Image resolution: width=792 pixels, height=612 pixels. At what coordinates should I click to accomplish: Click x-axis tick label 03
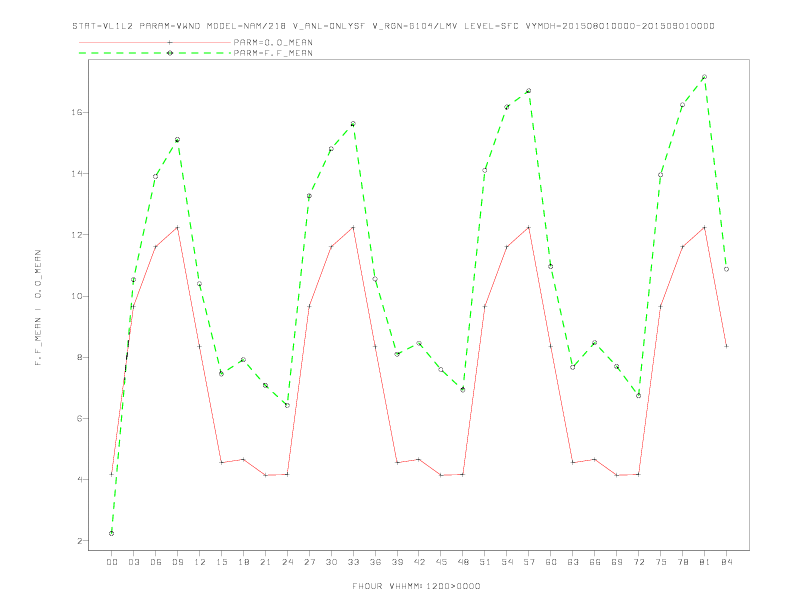[x=133, y=562]
